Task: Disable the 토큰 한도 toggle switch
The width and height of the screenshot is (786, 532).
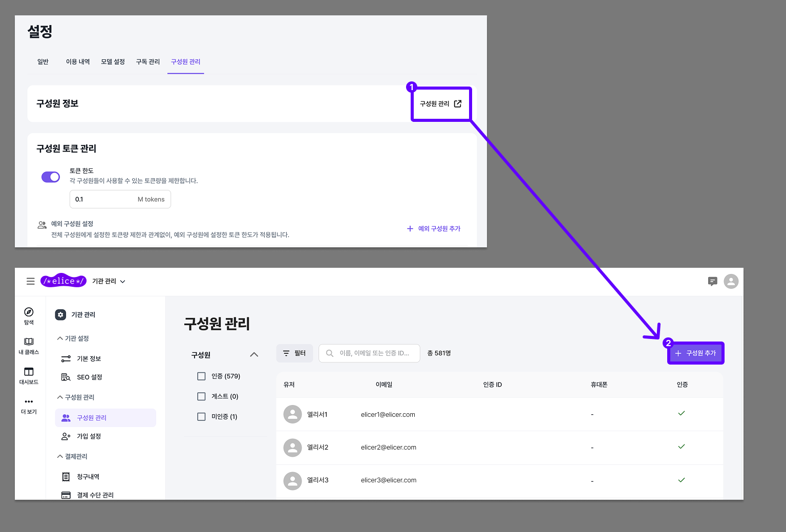Action: (x=50, y=177)
